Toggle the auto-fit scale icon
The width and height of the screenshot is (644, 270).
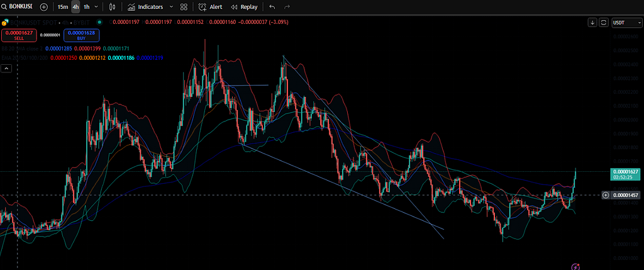point(604,22)
